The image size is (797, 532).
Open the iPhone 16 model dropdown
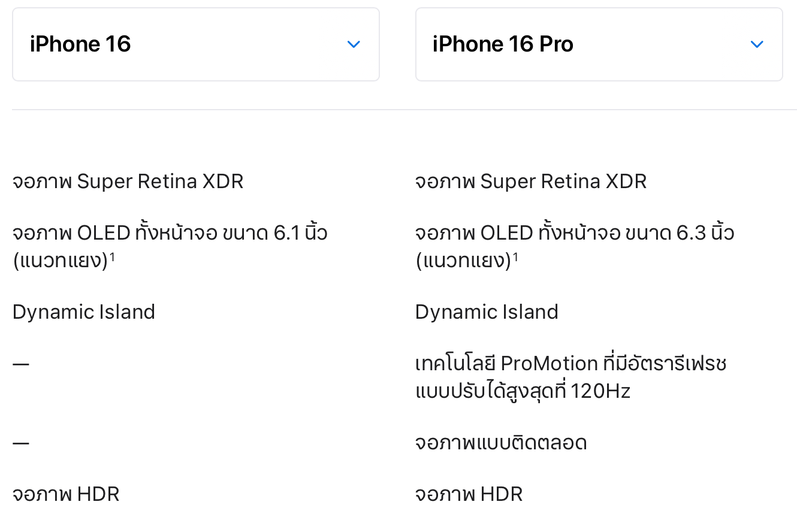(x=195, y=44)
